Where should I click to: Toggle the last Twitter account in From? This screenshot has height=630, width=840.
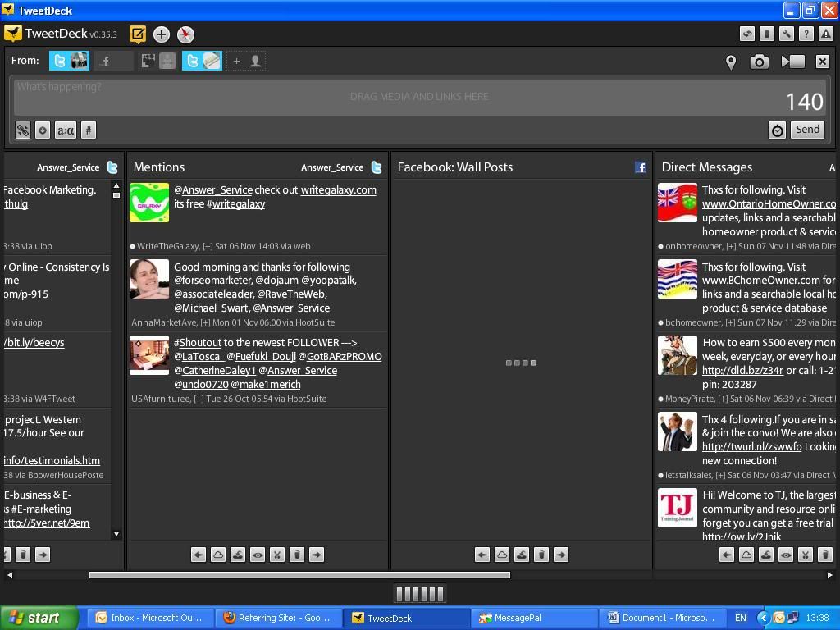pyautogui.click(x=202, y=61)
